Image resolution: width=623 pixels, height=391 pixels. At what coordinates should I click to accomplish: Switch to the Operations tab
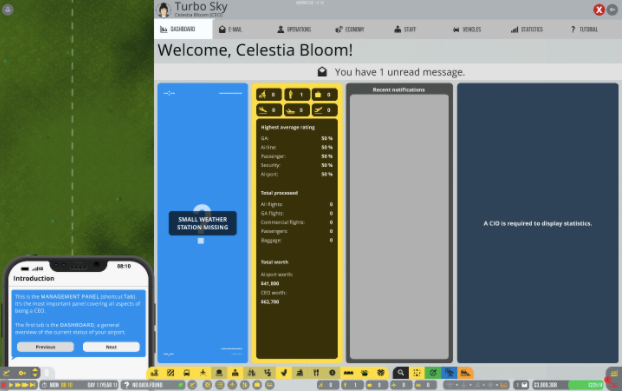click(294, 29)
